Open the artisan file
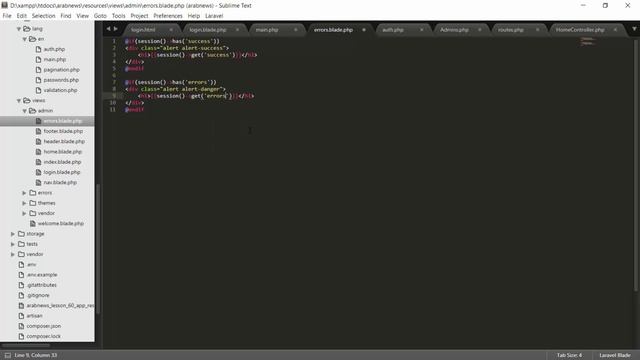This screenshot has width=640, height=360. click(35, 316)
